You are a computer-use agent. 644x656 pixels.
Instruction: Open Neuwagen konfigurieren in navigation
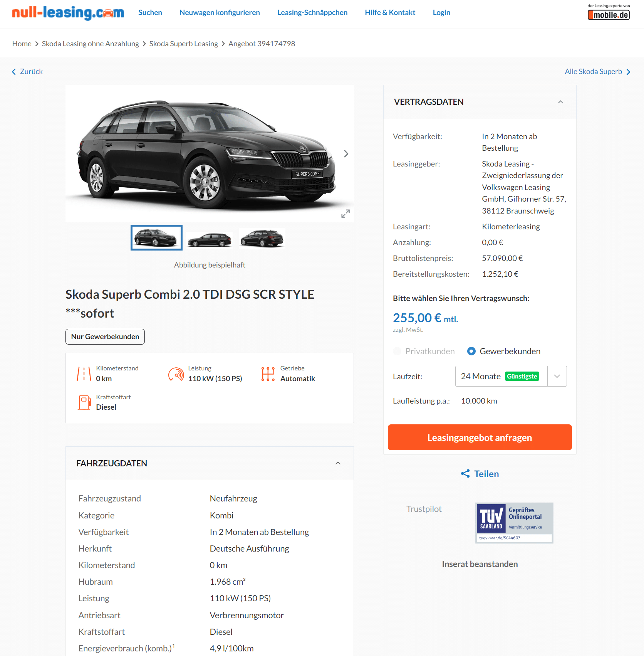pos(220,12)
